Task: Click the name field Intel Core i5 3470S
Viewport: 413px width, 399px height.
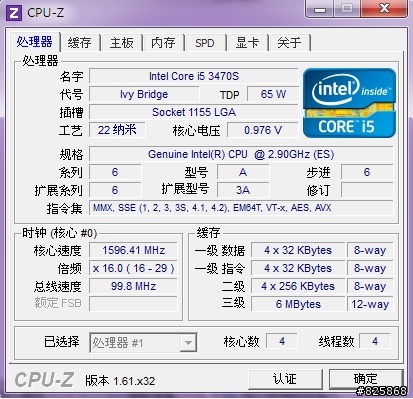Action: 194,76
